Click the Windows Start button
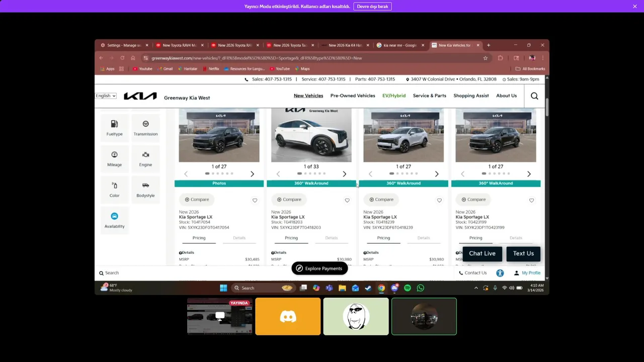 pyautogui.click(x=223, y=288)
